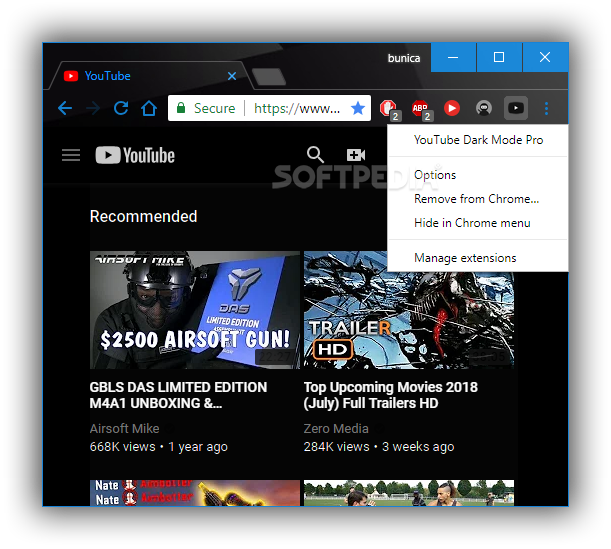Bookmark this page with the star icon
This screenshot has width=611, height=549.
[358, 108]
